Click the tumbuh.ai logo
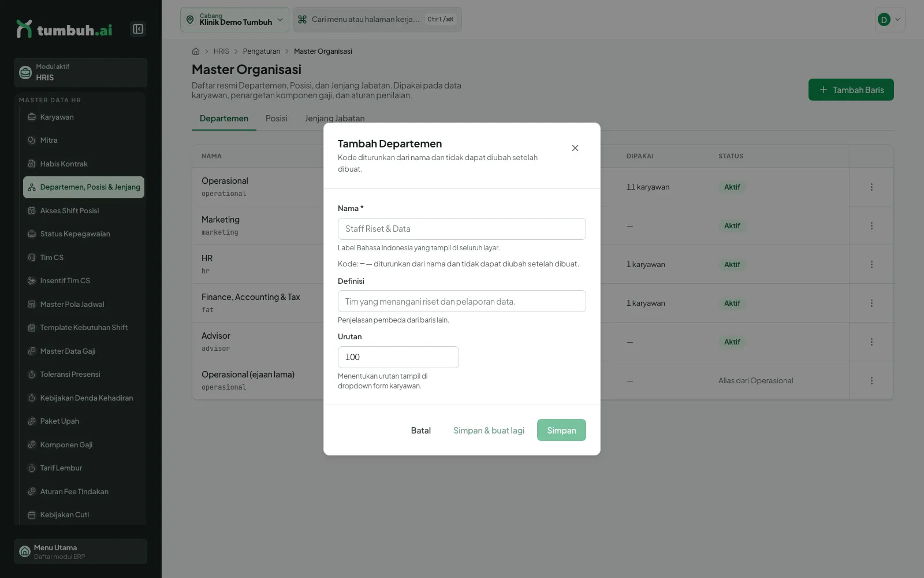 64,29
